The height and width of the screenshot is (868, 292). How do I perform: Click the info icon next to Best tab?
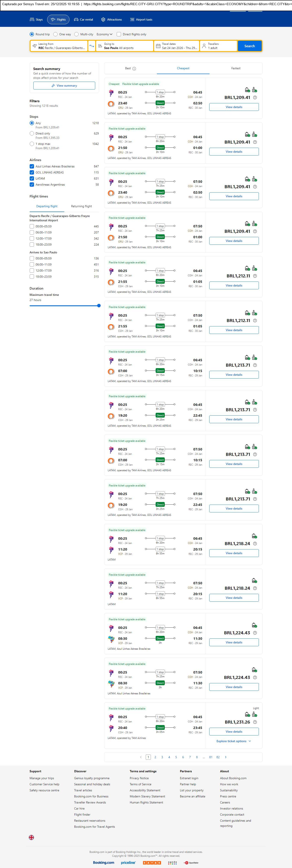[x=134, y=69]
